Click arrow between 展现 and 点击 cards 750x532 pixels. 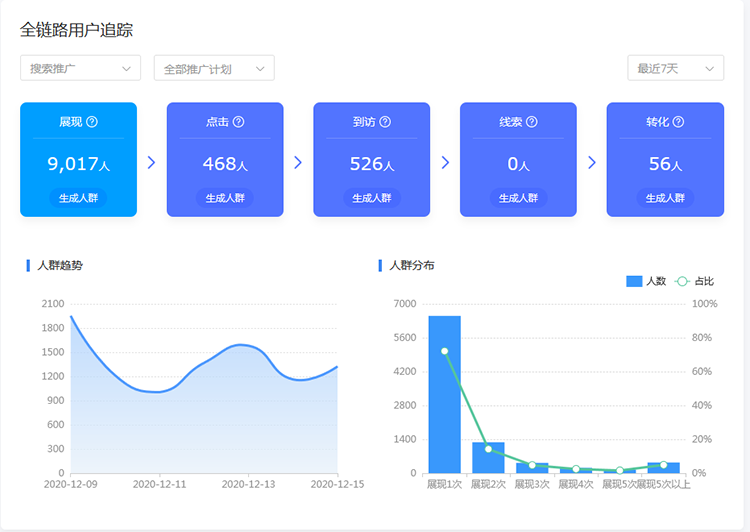[151, 162]
